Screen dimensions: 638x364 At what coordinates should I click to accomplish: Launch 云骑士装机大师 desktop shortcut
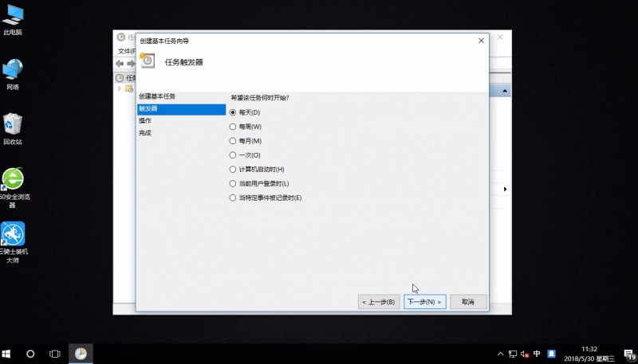13,242
